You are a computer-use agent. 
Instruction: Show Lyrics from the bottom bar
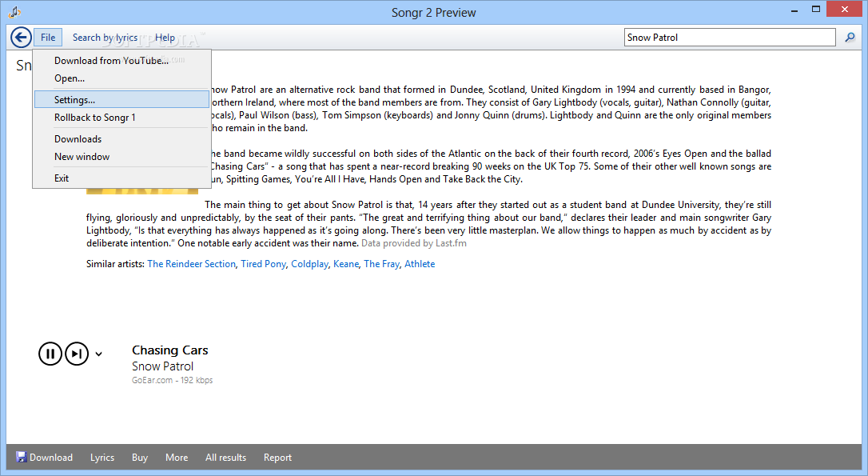click(x=102, y=458)
